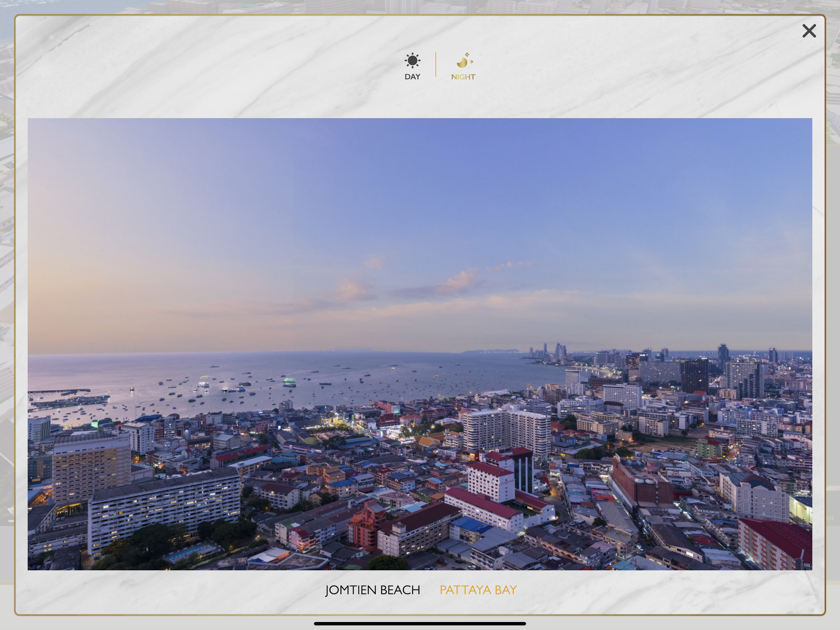
Task: Switch to Jomtien Beach view
Action: click(x=373, y=590)
